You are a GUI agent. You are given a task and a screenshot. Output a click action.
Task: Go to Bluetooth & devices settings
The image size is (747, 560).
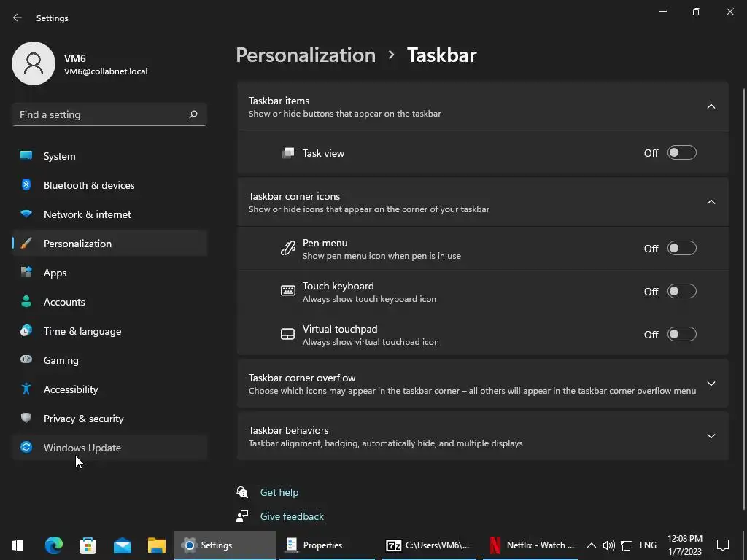pos(109,185)
